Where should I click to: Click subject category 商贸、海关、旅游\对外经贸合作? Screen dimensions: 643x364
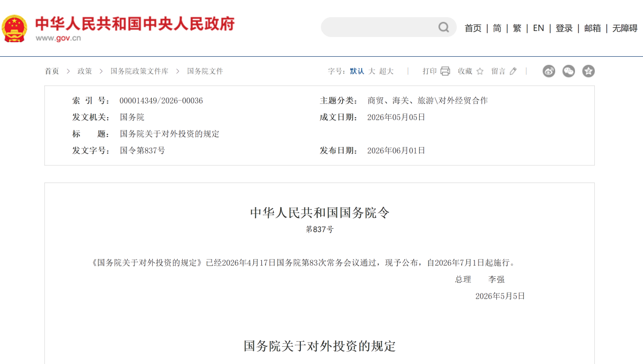point(427,101)
